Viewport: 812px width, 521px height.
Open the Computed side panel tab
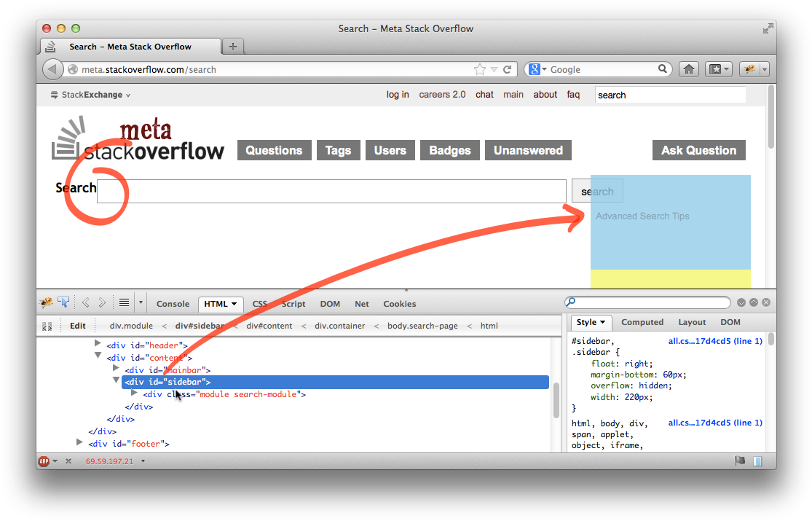click(642, 322)
